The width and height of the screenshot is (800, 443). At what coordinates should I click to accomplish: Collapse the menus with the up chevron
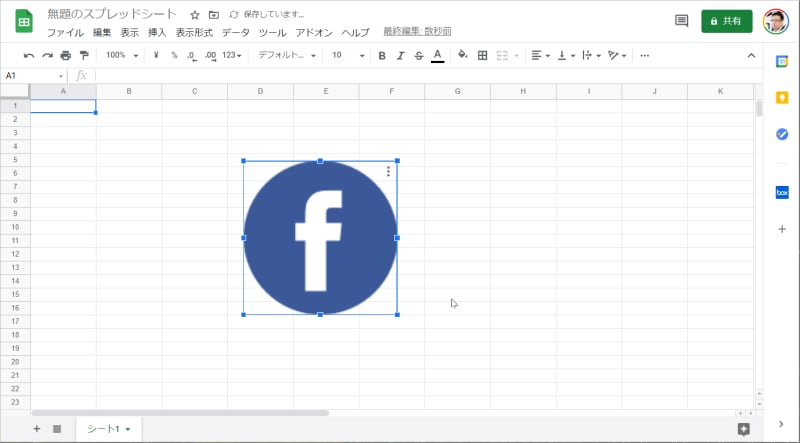[751, 55]
